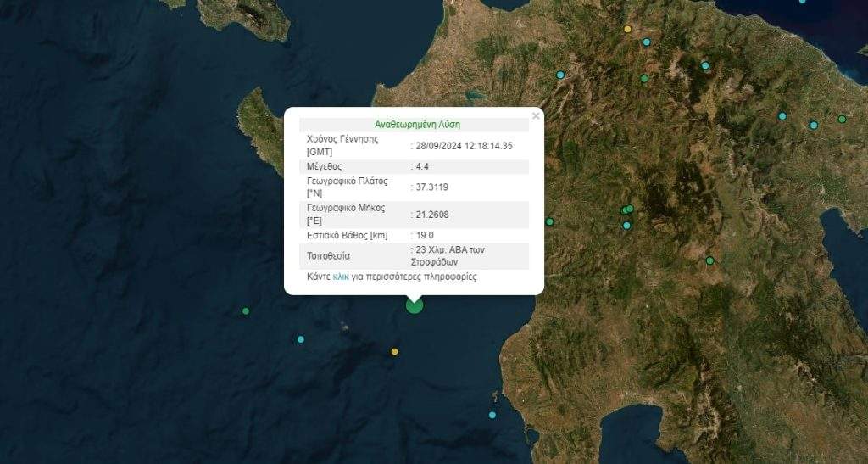868x464 pixels.
Task: Click the green marker directly below the top yellow marker
Action: coord(644,79)
